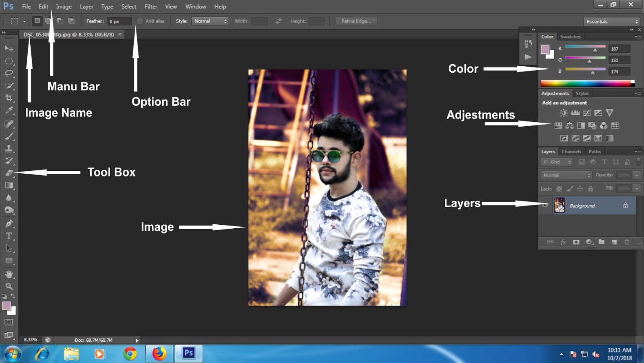
Task: Open the Filter menu
Action: [x=151, y=6]
